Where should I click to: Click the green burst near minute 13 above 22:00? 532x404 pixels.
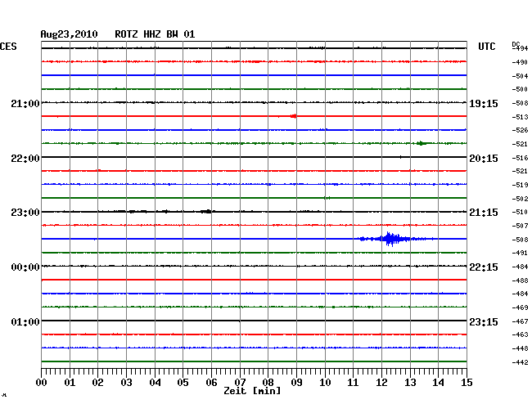click(421, 143)
